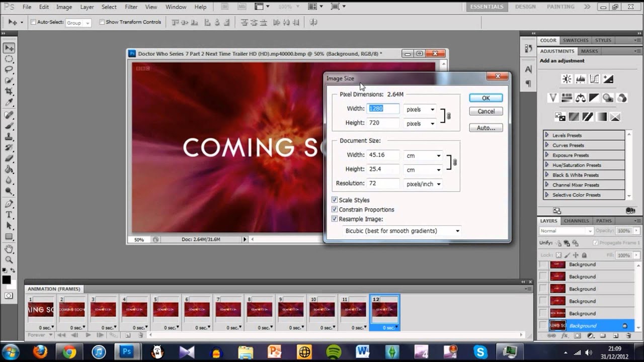
Task: Click the Resolution input field
Action: click(x=384, y=184)
